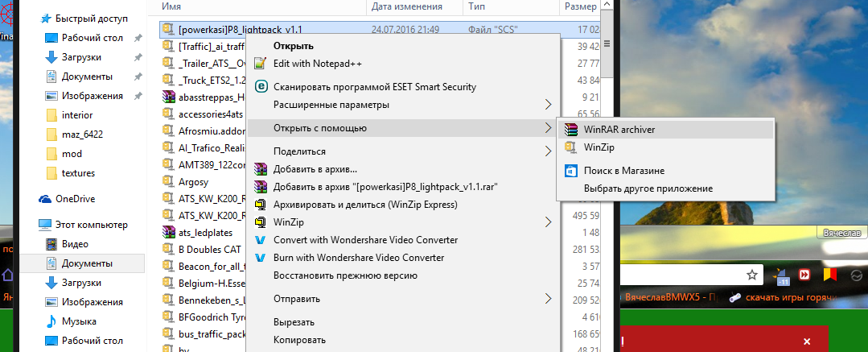Image resolution: width=868 pixels, height=352 pixels.
Task: Click the WinRAR icon beside 'Добавить в архив...'
Action: pyautogui.click(x=260, y=168)
